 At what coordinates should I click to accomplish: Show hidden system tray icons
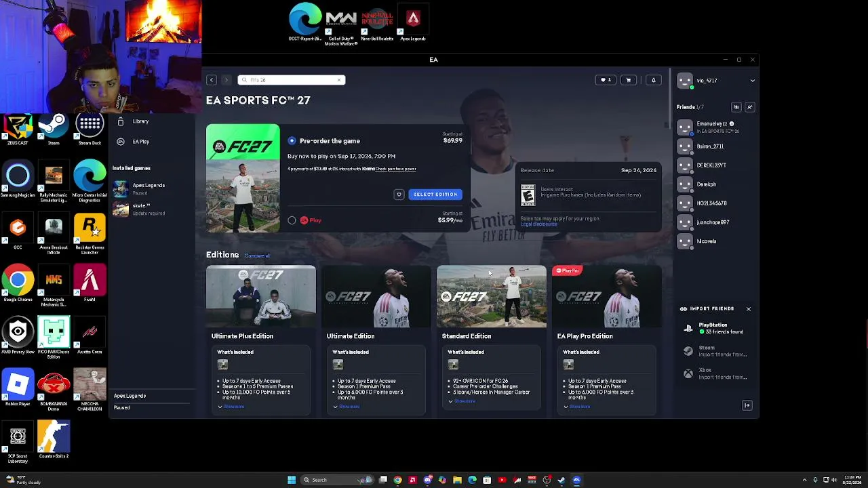click(x=805, y=480)
